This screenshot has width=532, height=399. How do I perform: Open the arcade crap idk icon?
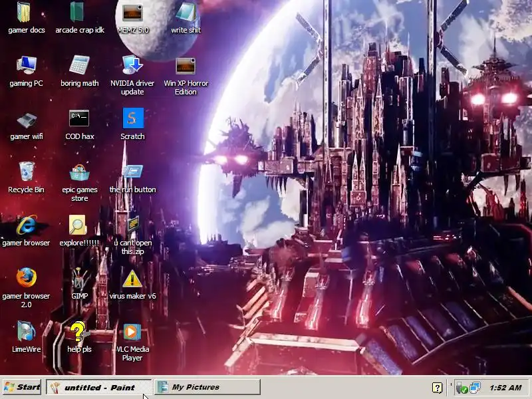[x=77, y=12]
